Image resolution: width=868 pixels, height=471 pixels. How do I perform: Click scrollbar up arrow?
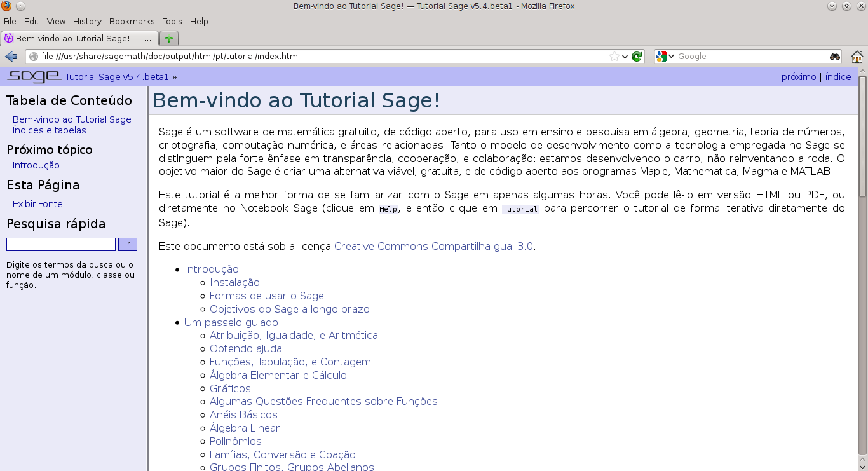(x=862, y=71)
